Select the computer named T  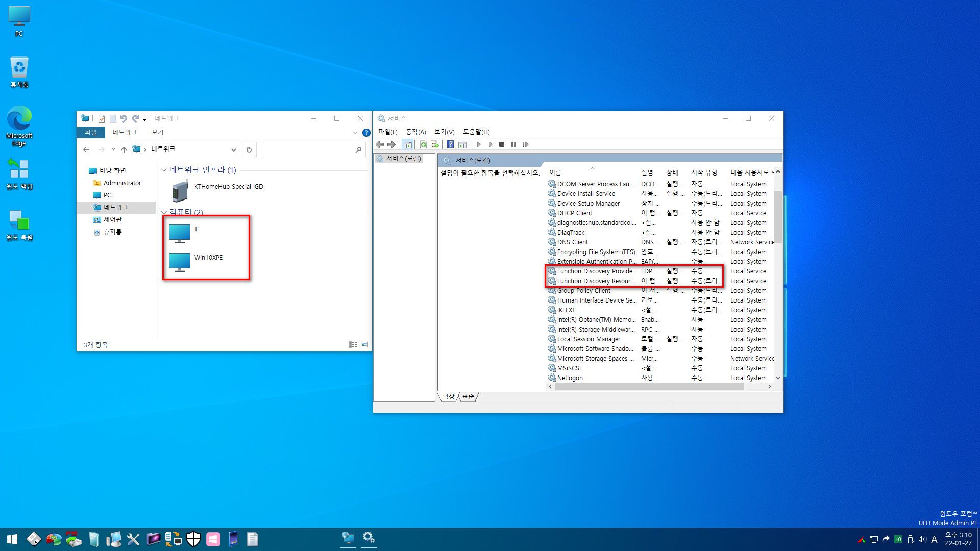click(x=184, y=233)
